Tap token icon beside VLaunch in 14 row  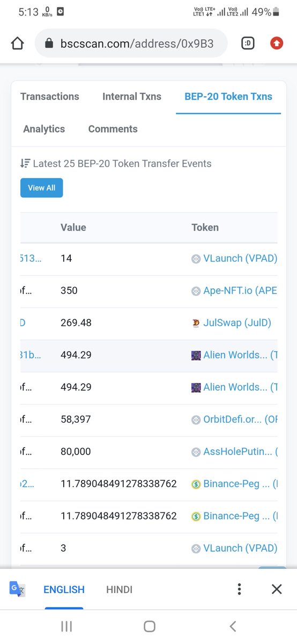click(x=196, y=259)
